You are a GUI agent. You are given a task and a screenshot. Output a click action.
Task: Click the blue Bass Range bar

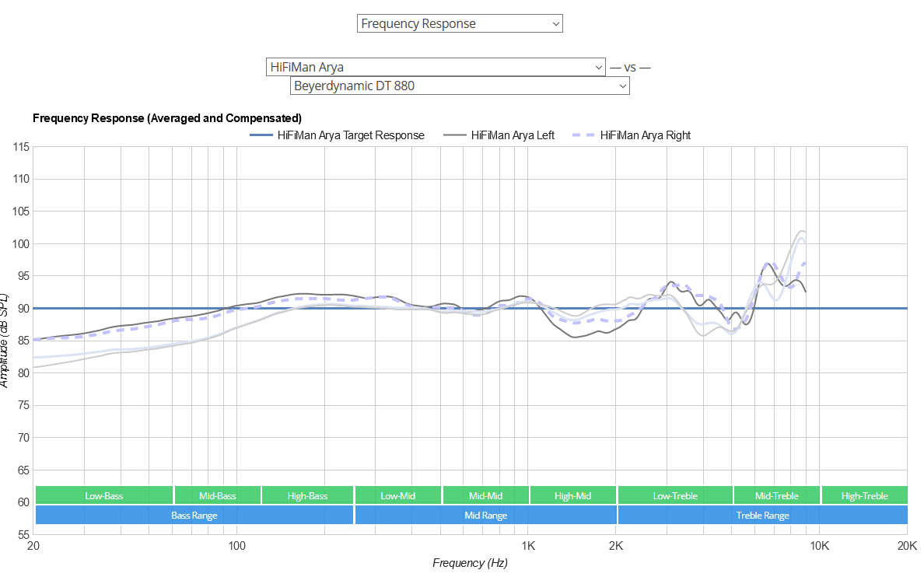click(x=194, y=515)
